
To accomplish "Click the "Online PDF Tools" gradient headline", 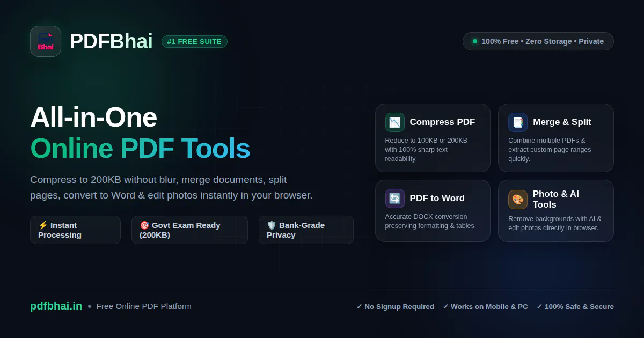I will coord(140,149).
